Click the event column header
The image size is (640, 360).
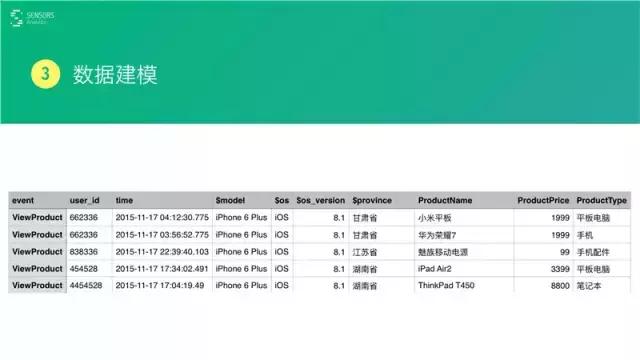click(23, 200)
